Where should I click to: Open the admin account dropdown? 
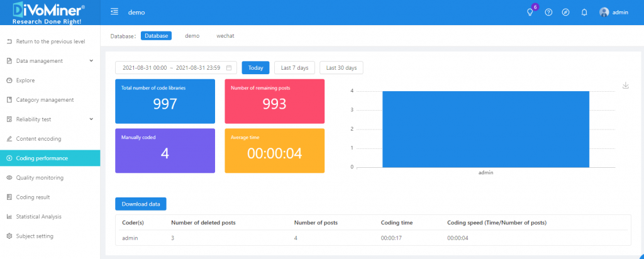620,12
